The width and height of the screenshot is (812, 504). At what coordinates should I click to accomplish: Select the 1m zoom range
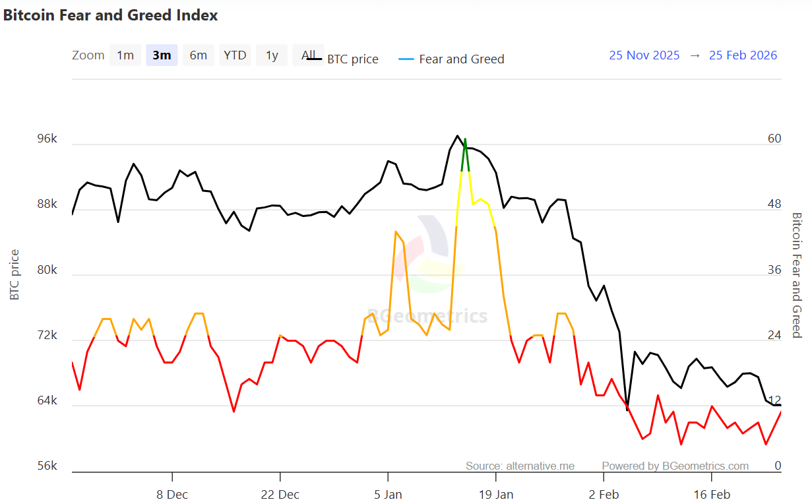pos(125,55)
